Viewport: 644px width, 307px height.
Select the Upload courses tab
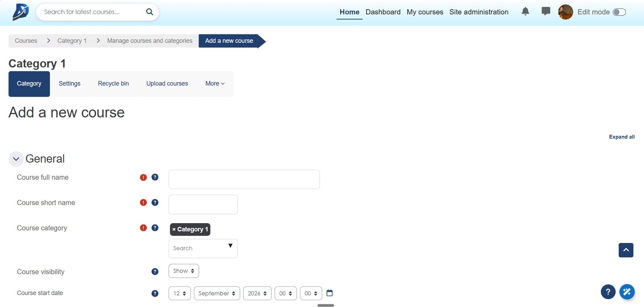pyautogui.click(x=167, y=84)
